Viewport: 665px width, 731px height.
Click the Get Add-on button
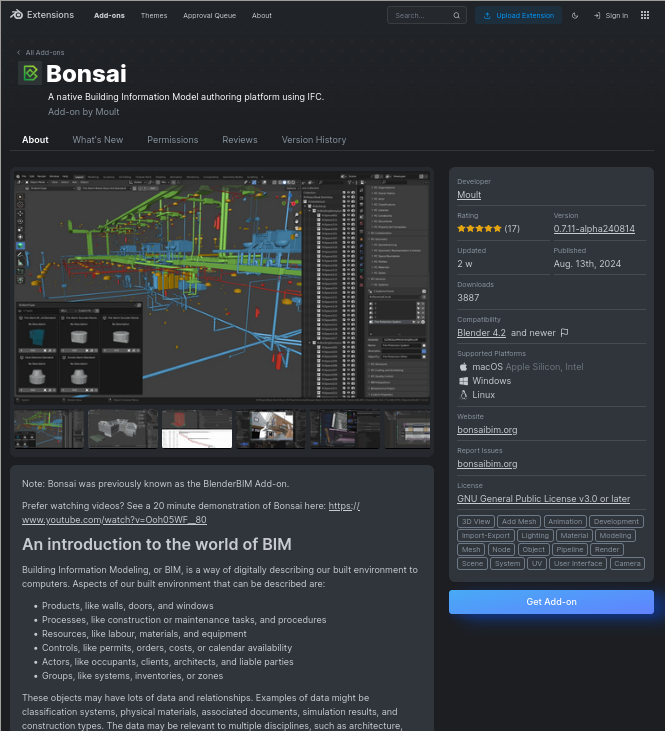[x=551, y=602]
